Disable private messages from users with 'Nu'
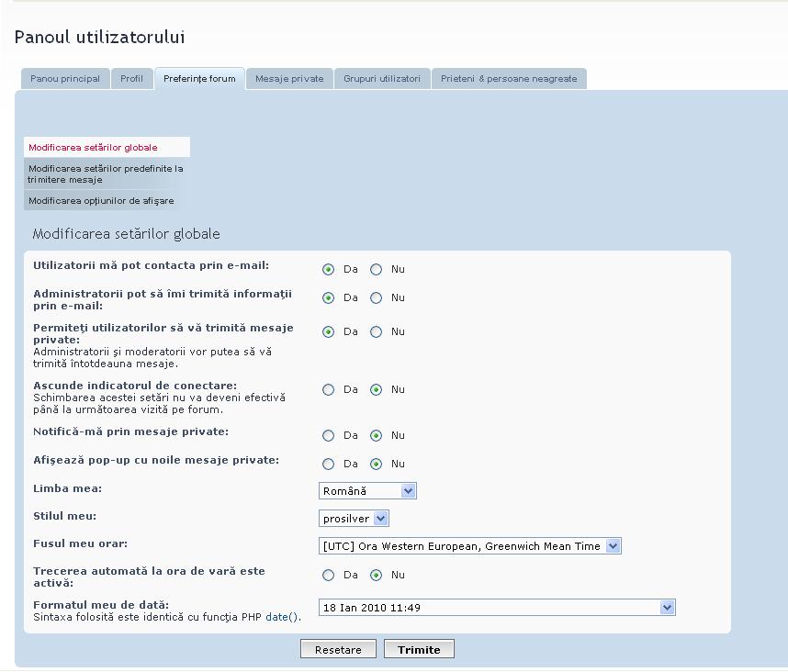 pos(376,332)
